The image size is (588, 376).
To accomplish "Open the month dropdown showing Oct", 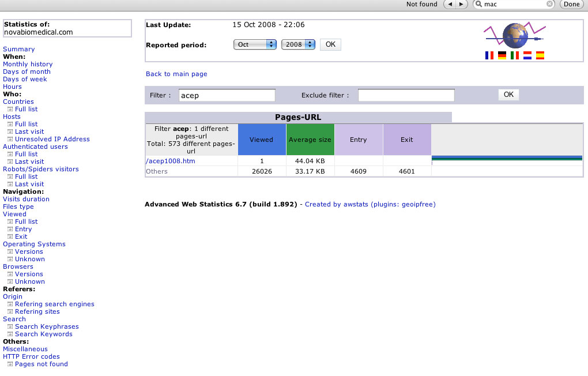I will 255,44.
